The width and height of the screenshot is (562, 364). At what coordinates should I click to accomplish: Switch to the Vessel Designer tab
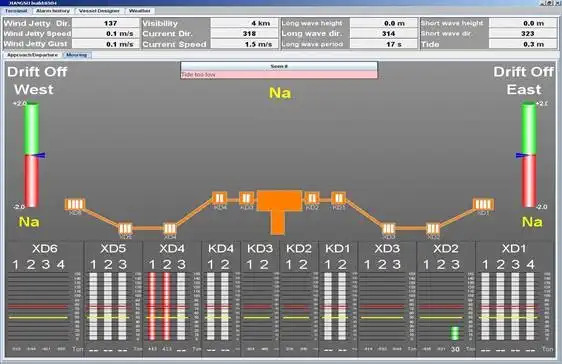pos(99,11)
